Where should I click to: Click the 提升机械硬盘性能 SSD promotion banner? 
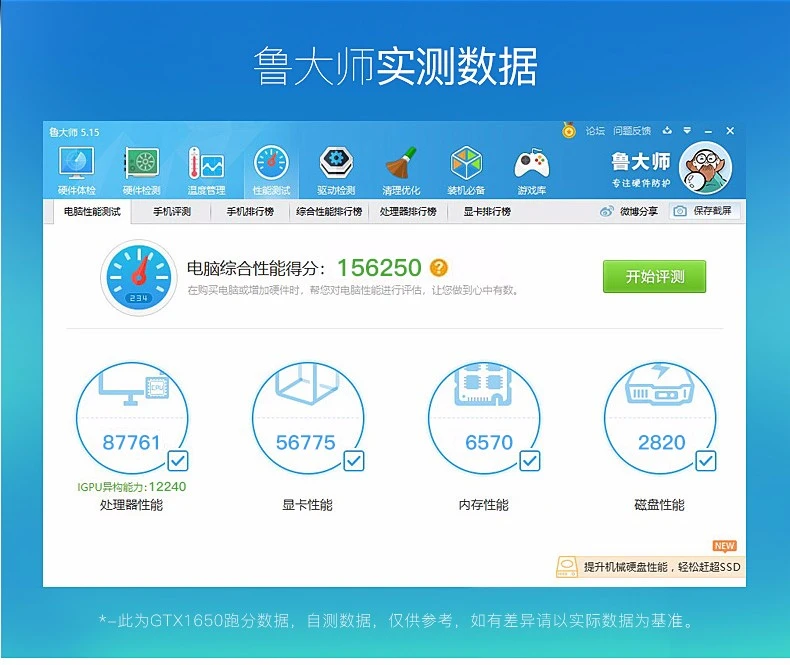(650, 567)
